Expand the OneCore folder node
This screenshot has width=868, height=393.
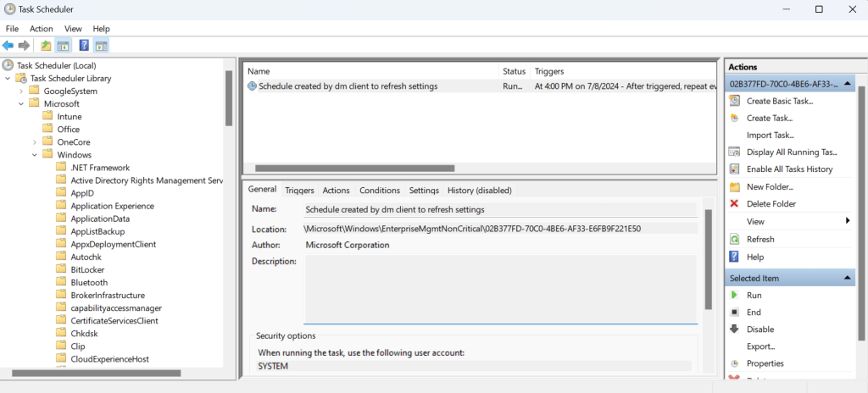click(x=35, y=142)
